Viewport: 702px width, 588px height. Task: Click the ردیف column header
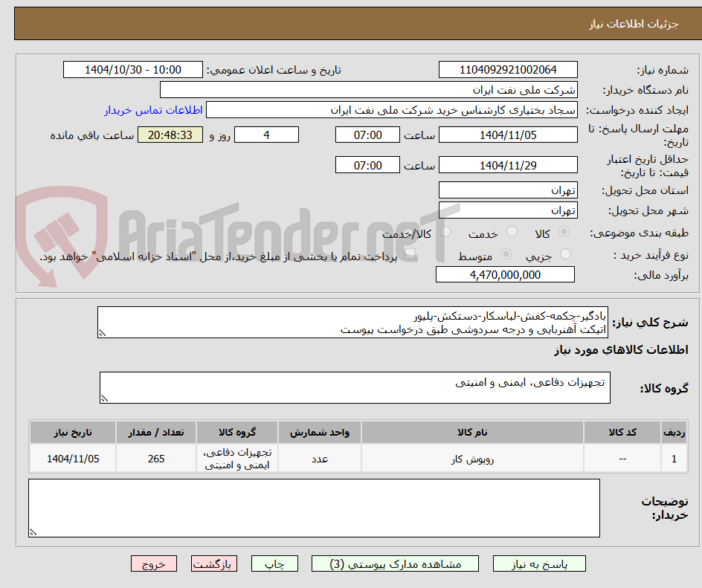[x=674, y=433]
